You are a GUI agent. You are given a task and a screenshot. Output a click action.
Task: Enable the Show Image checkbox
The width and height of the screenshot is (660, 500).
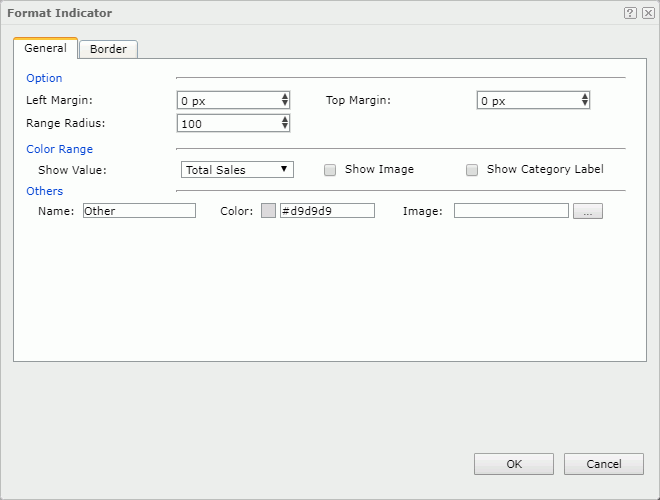(x=330, y=170)
